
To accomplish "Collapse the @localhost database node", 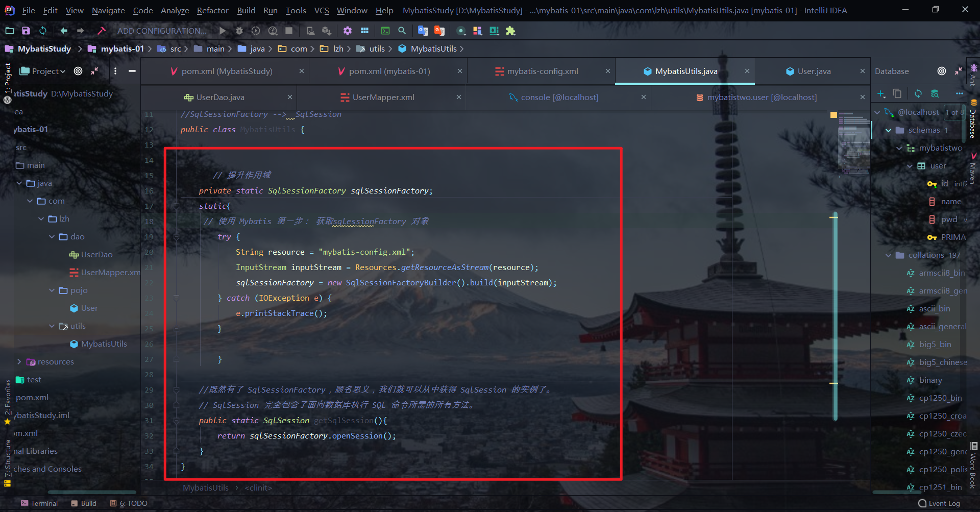I will pyautogui.click(x=877, y=112).
